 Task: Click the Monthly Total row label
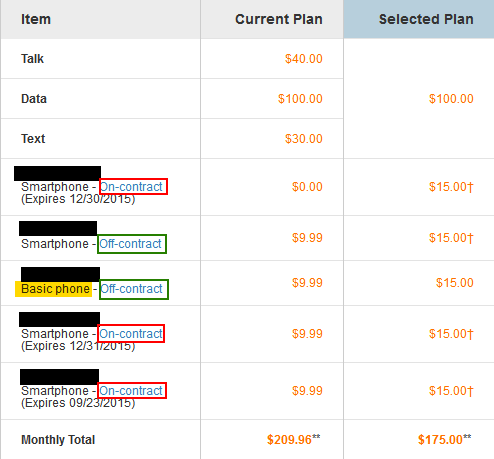click(58, 440)
